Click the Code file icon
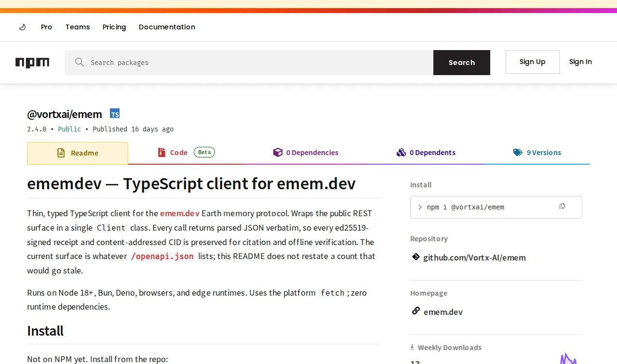Image resolution: width=617 pixels, height=364 pixels. (x=161, y=153)
